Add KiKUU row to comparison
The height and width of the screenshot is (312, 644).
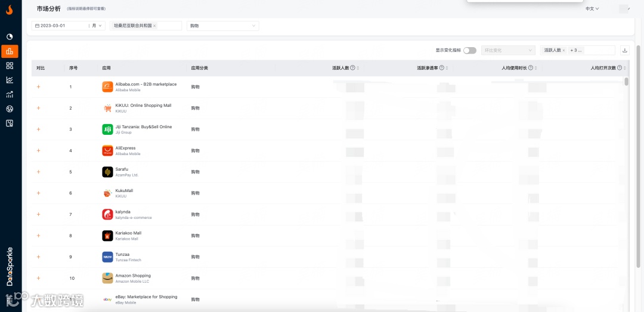39,108
